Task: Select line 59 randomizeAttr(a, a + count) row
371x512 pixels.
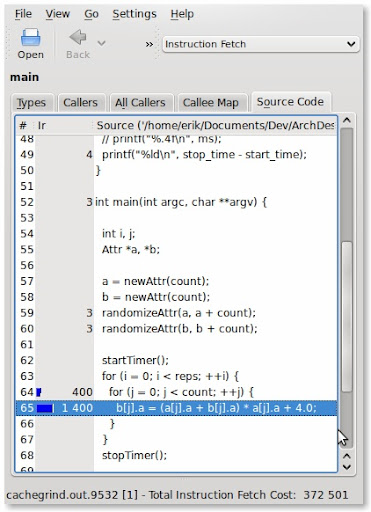Action: (x=176, y=313)
